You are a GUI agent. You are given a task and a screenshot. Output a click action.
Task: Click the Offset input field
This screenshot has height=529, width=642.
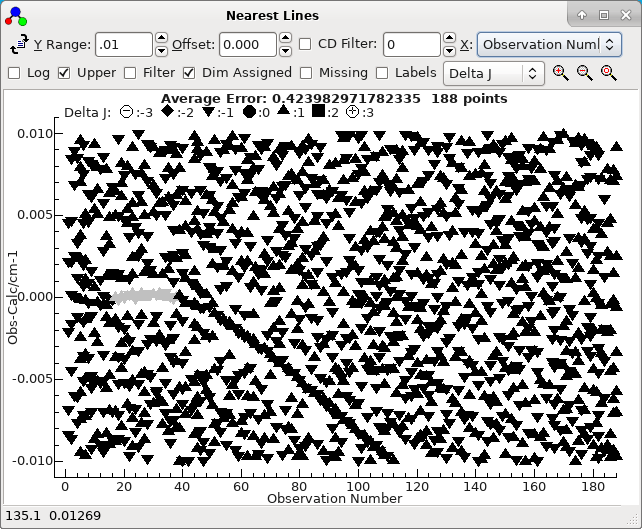(x=248, y=45)
